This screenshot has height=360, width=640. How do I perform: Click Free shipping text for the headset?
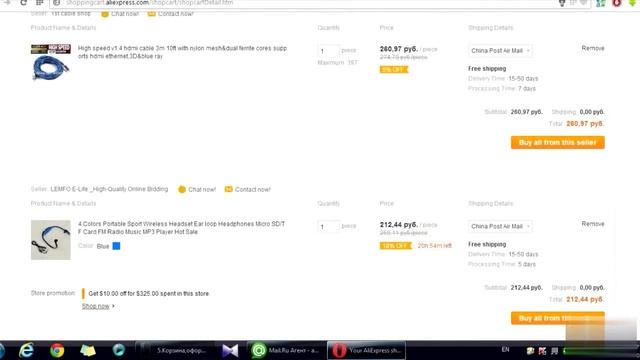(x=487, y=244)
